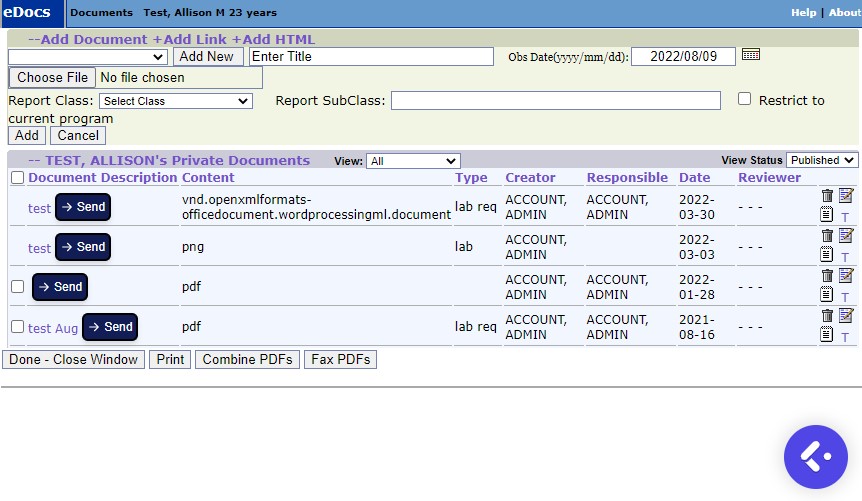Open the View filter dropdown set to All
The width and height of the screenshot is (862, 501).
tap(412, 161)
